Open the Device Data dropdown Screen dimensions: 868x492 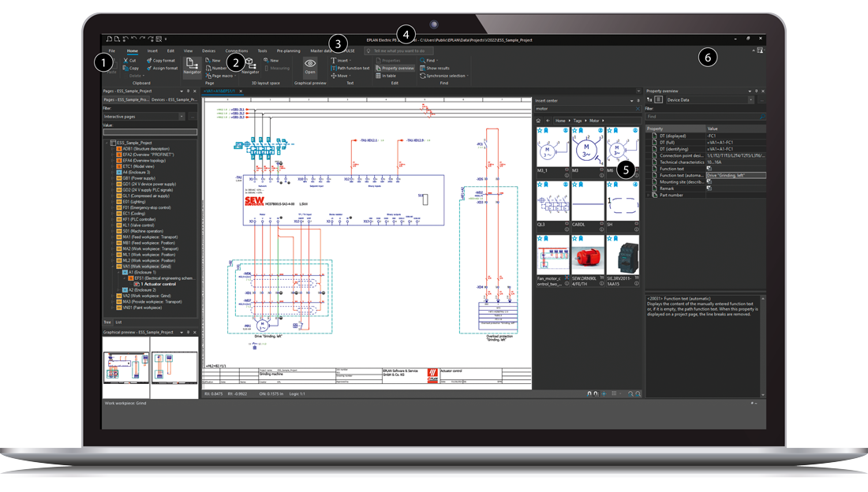tap(750, 99)
